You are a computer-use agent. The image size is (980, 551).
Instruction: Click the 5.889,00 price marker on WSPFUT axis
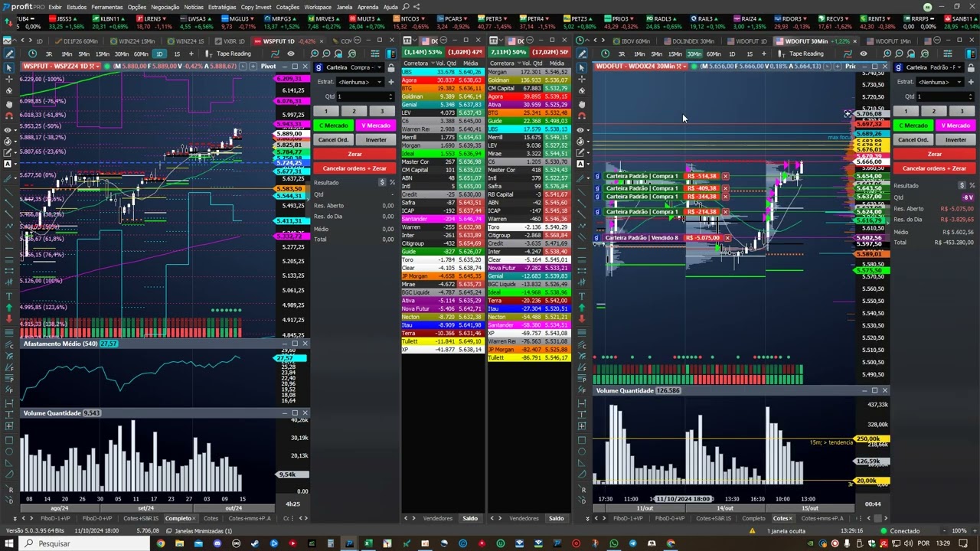coord(290,134)
